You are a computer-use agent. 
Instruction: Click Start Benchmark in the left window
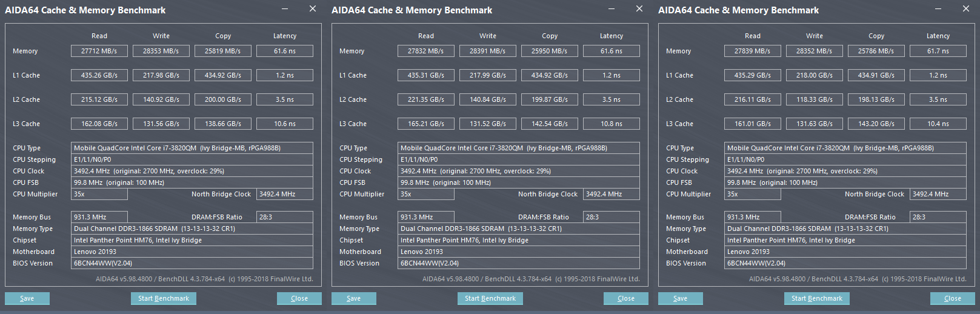click(x=164, y=298)
